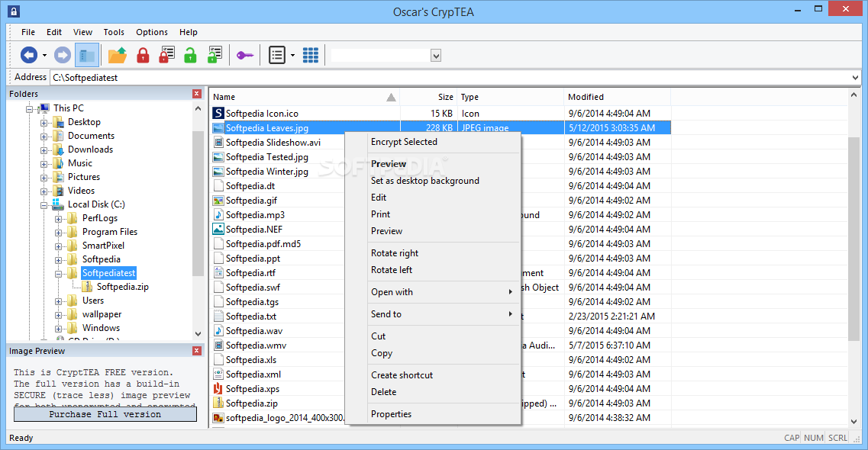
Task: Sort by the Type column header
Action: 510,97
